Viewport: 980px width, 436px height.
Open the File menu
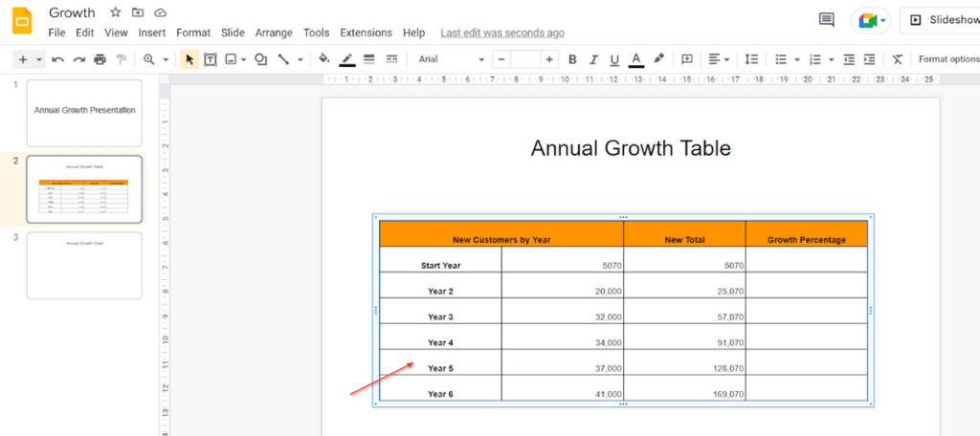(x=56, y=33)
